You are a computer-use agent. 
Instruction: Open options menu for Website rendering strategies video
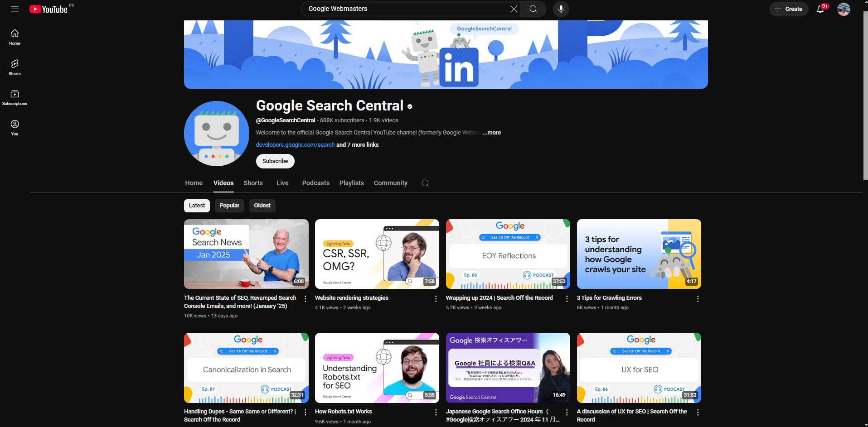click(x=436, y=298)
